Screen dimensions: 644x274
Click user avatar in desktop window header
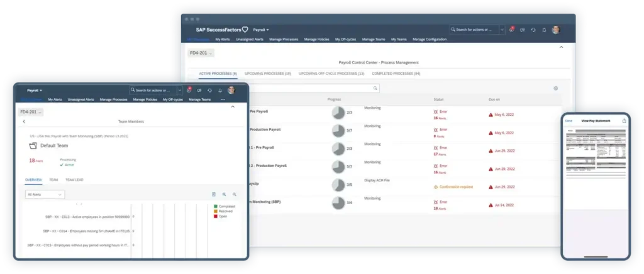click(556, 30)
